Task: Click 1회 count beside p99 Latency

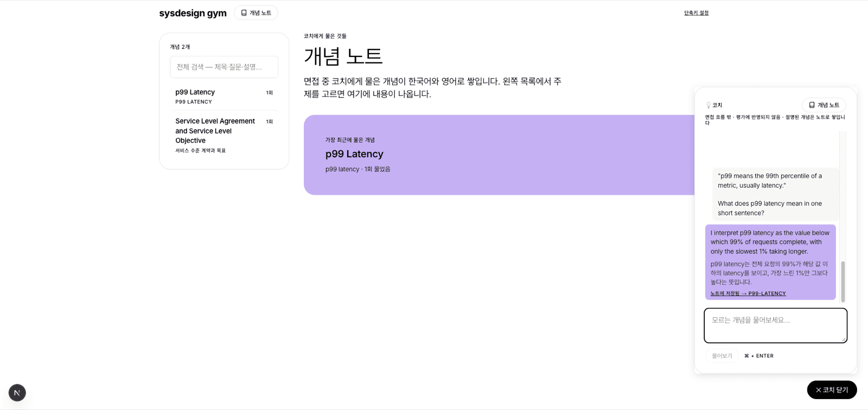Action: (x=269, y=93)
